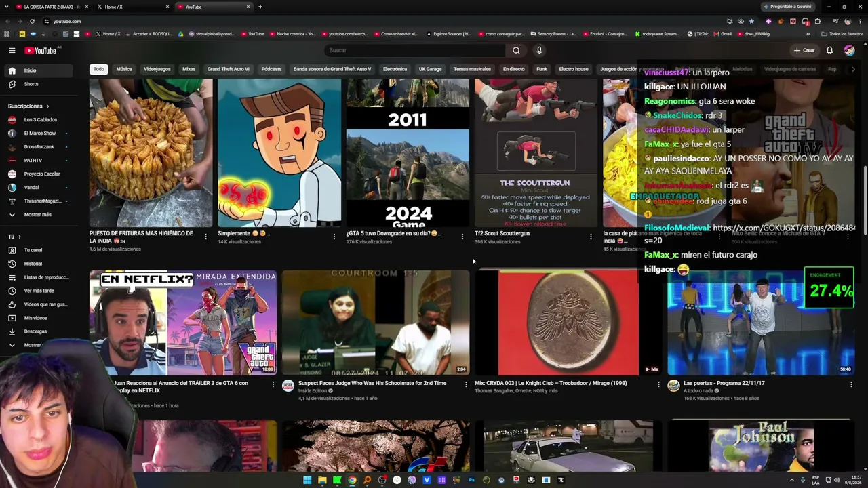
Task: Bookmark this page with the star icon
Action: point(751,21)
